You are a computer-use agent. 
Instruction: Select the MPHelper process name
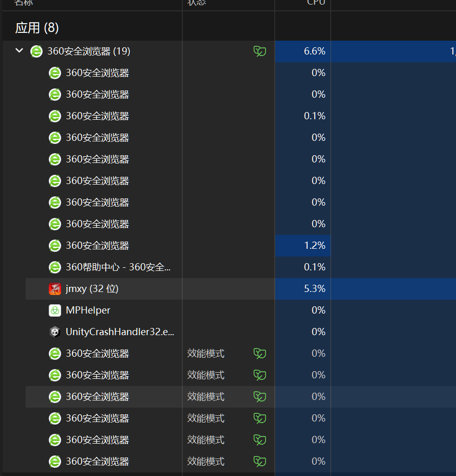pos(88,310)
